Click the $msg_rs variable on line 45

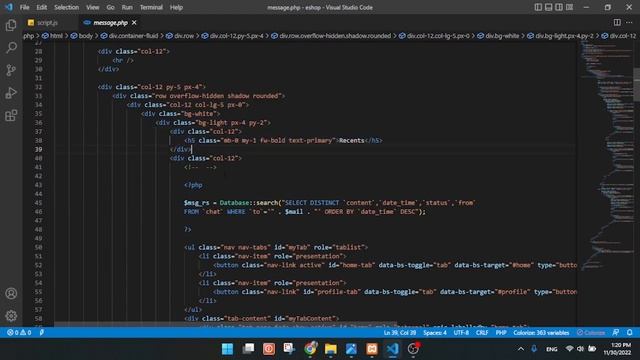pos(196,203)
